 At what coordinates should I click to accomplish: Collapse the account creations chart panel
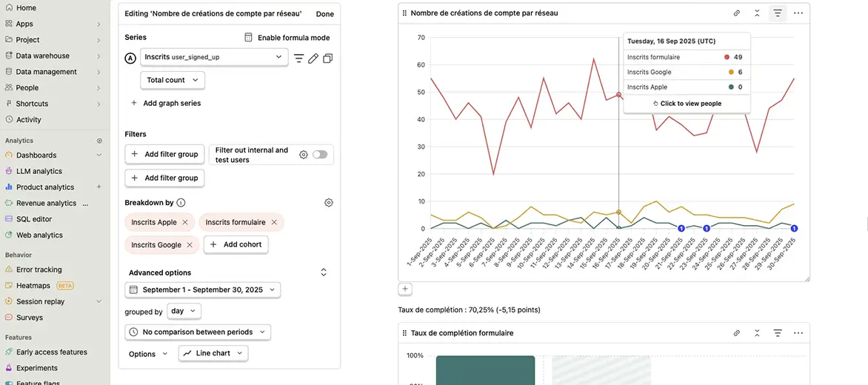coord(757,13)
